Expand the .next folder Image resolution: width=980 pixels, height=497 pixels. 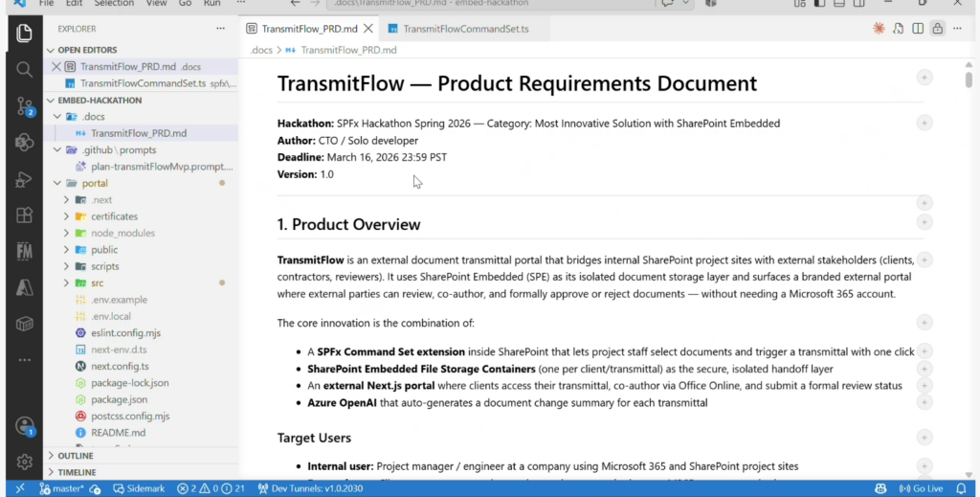click(x=66, y=200)
